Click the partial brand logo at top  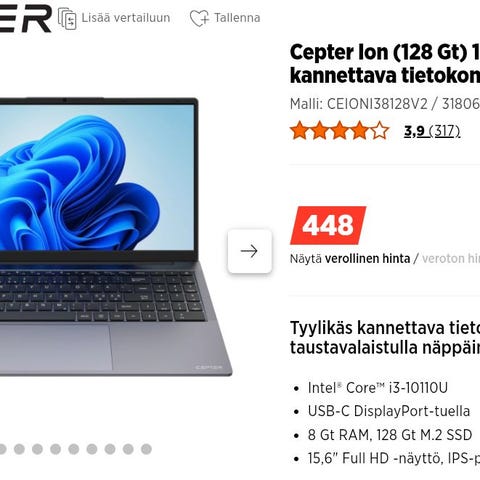(x=26, y=18)
